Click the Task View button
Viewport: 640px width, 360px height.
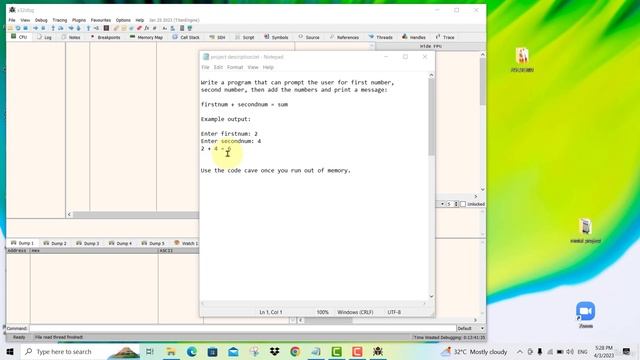[150, 351]
